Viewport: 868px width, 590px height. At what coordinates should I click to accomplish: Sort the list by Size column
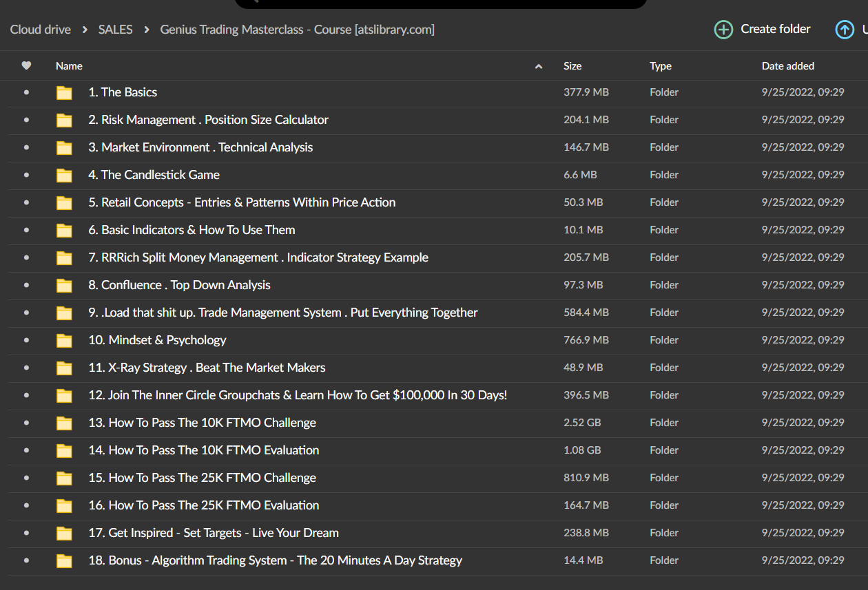[572, 66]
